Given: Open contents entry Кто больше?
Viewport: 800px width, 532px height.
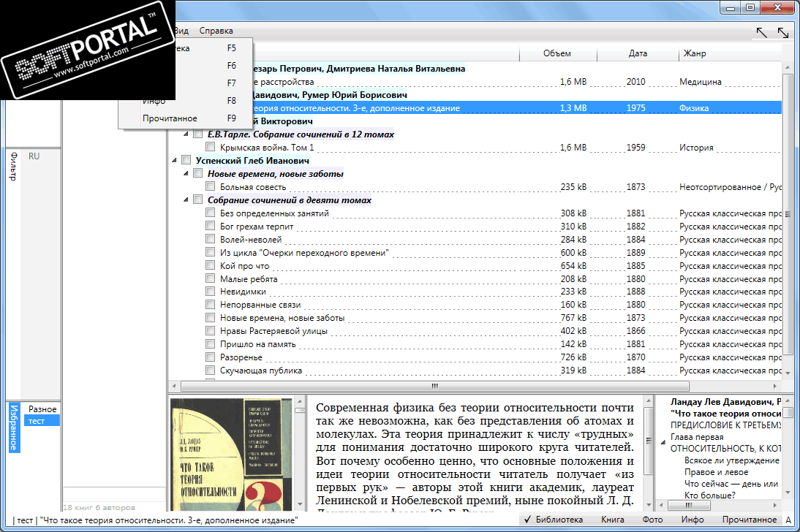Looking at the screenshot, I should [710, 495].
